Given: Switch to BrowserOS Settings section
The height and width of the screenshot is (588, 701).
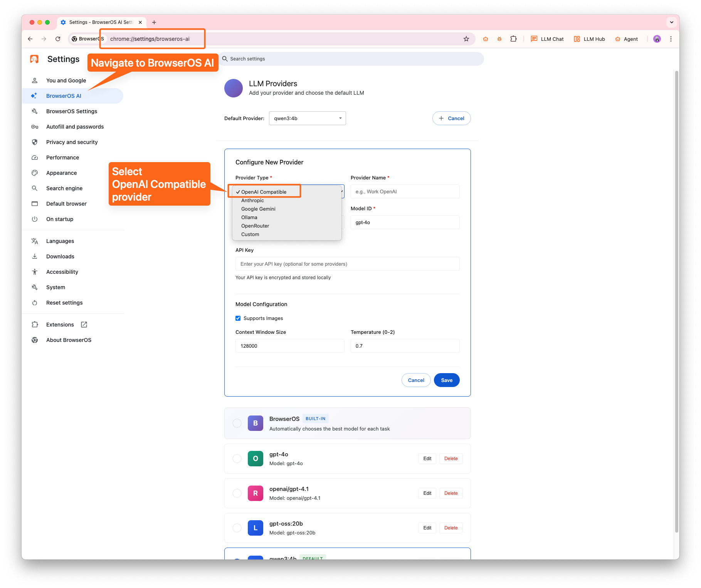Looking at the screenshot, I should coord(72,111).
